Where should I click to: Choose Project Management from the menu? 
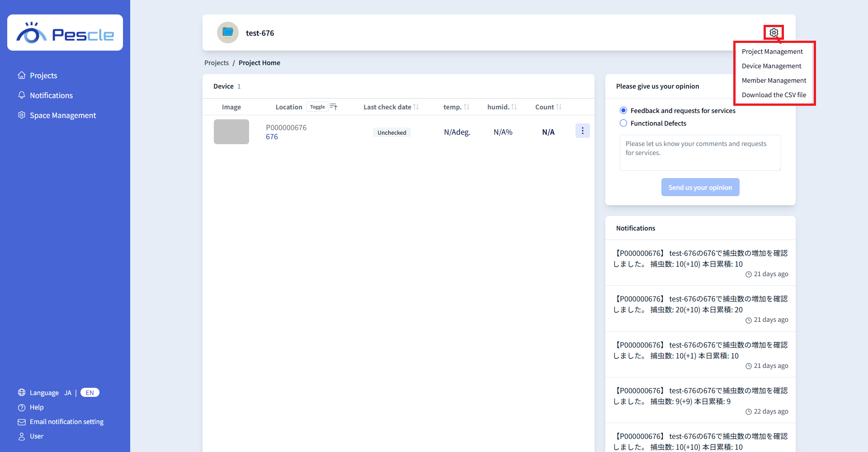tap(772, 52)
